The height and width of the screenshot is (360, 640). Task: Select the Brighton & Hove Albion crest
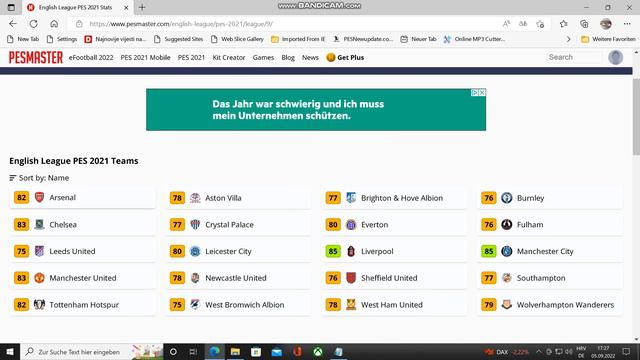[351, 198]
